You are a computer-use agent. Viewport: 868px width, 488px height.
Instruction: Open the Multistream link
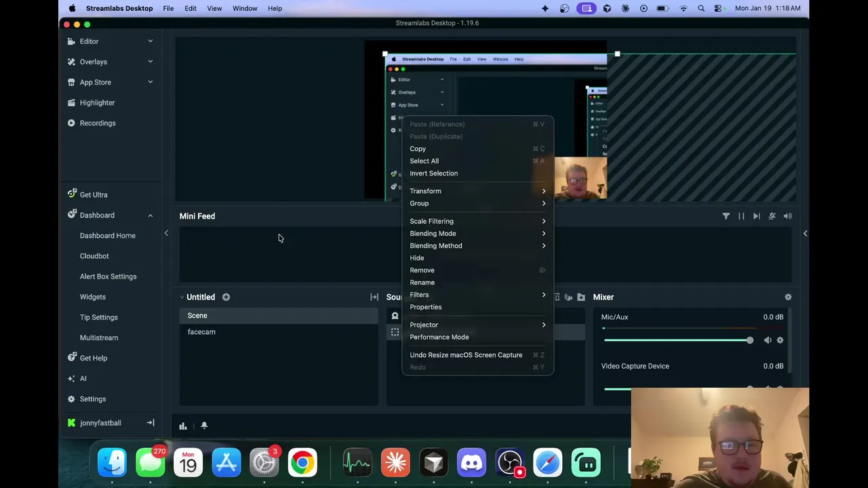(x=98, y=338)
